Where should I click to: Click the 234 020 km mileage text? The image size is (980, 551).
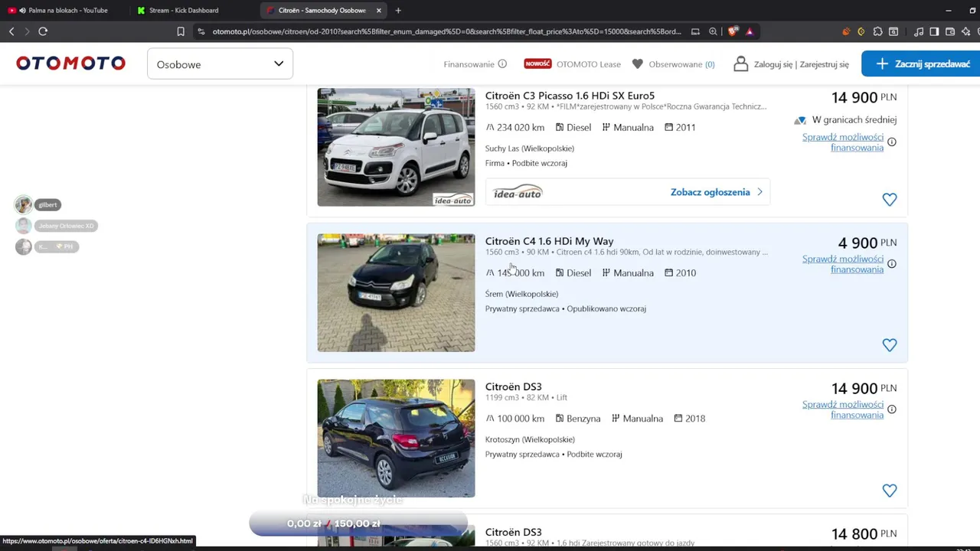(x=521, y=128)
